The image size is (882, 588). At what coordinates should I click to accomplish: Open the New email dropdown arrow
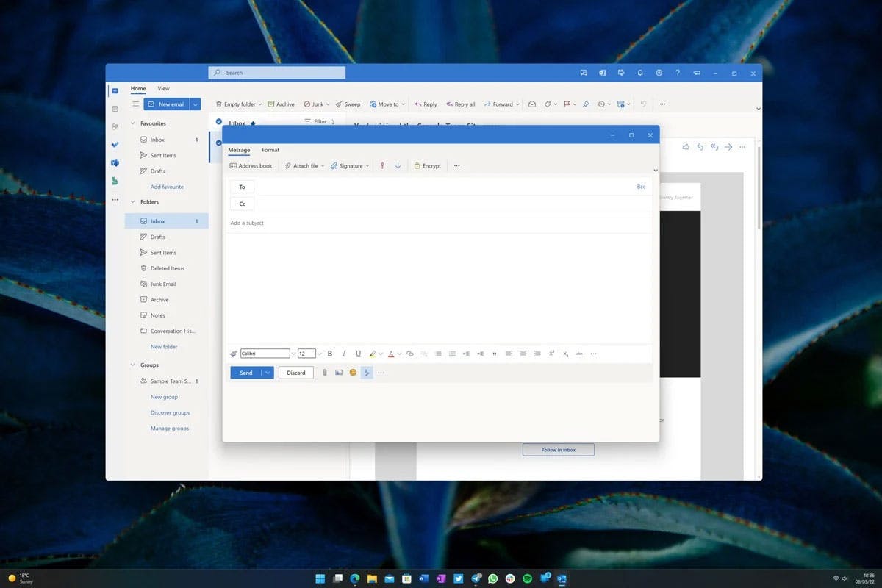195,104
